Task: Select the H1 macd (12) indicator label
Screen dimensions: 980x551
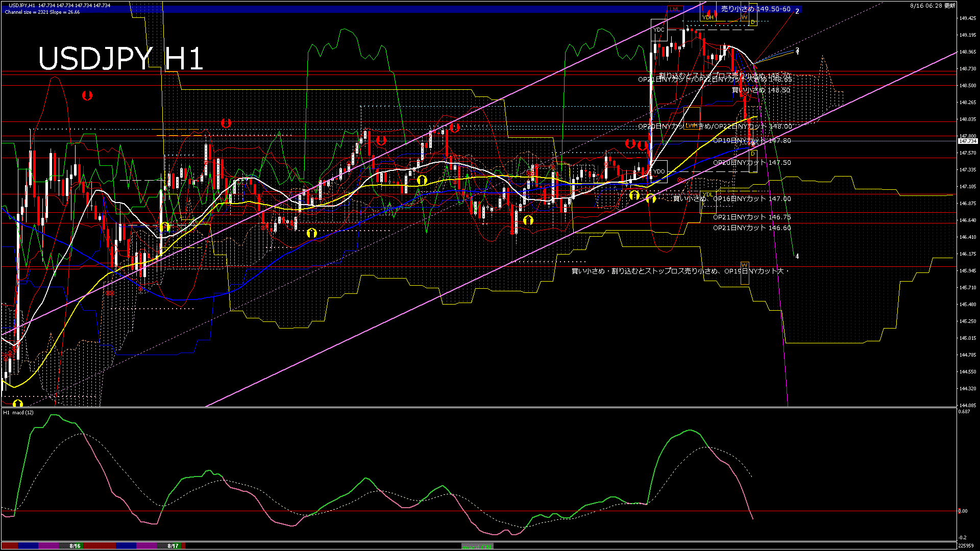Action: [18, 412]
